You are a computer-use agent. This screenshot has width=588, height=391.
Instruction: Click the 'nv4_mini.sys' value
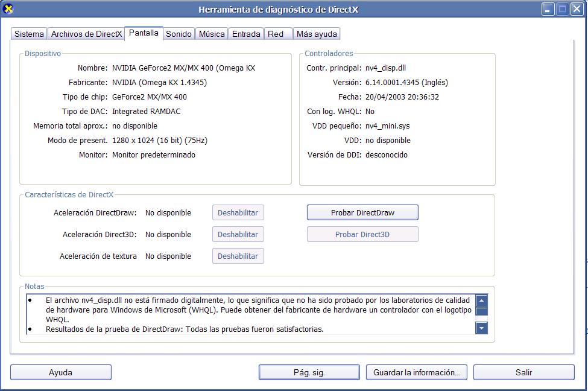388,126
